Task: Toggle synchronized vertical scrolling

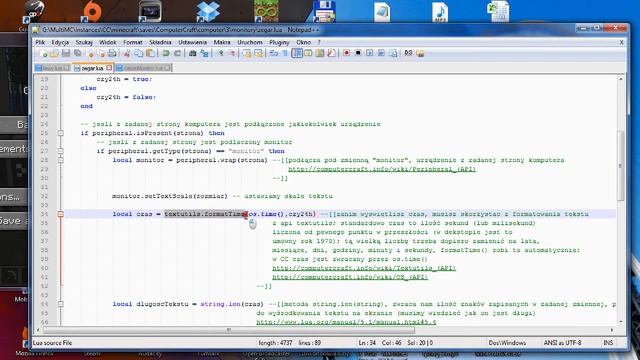Action: click(x=247, y=53)
